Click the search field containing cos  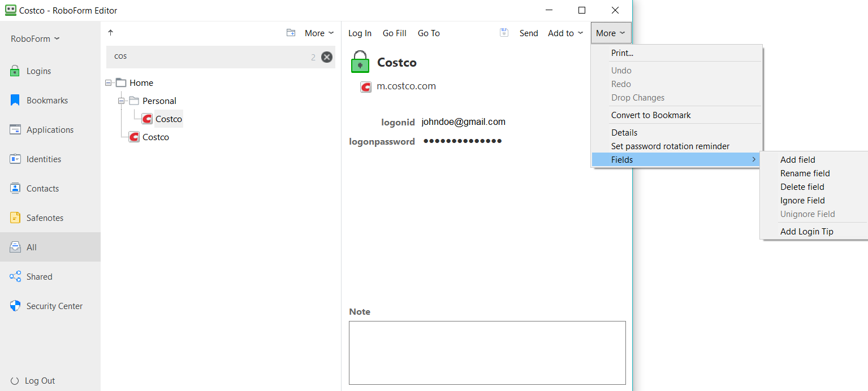[x=221, y=57]
